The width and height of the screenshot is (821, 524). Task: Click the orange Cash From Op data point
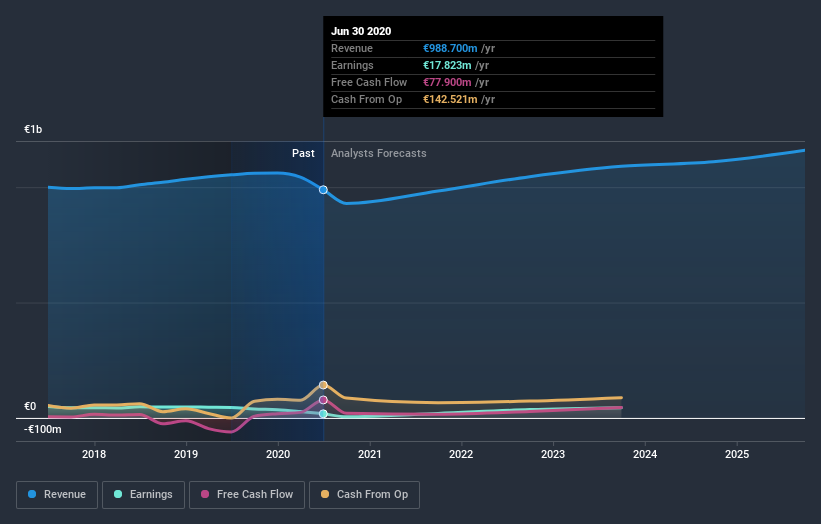tap(324, 385)
